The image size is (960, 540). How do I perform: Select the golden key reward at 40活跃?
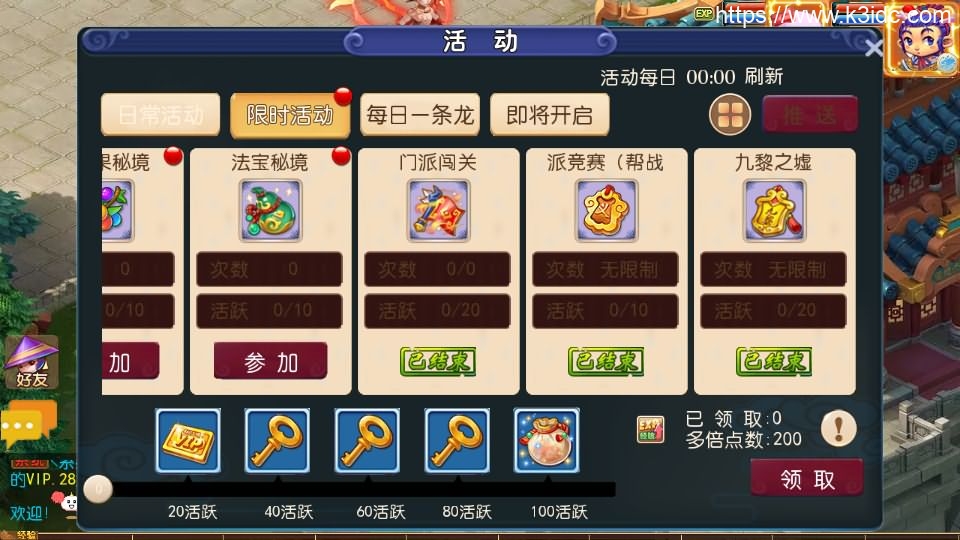coord(277,441)
